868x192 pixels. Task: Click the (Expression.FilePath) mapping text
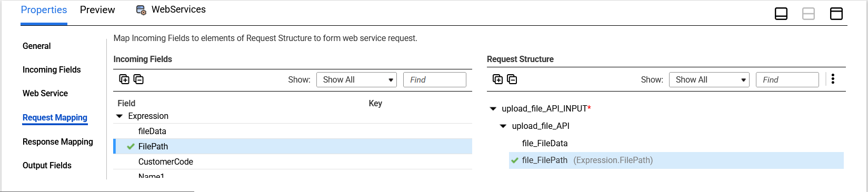(613, 160)
